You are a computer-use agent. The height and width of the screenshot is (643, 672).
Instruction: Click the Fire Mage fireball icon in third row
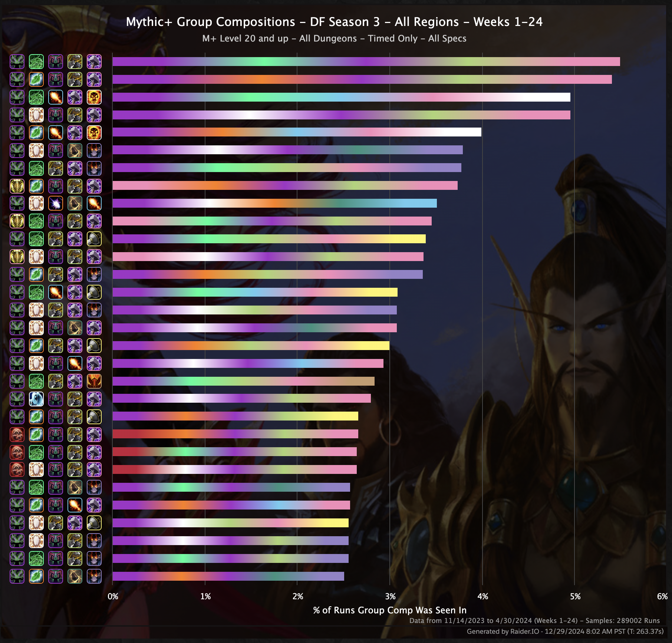[56, 97]
